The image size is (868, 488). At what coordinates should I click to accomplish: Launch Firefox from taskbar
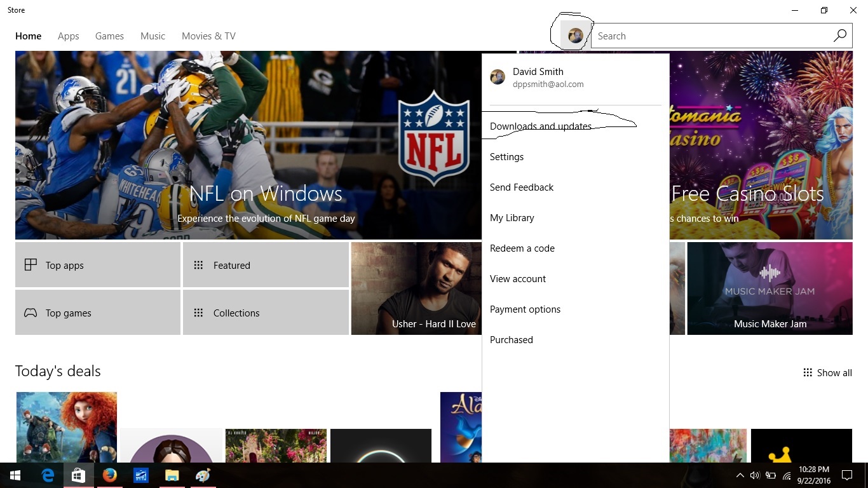coord(109,475)
